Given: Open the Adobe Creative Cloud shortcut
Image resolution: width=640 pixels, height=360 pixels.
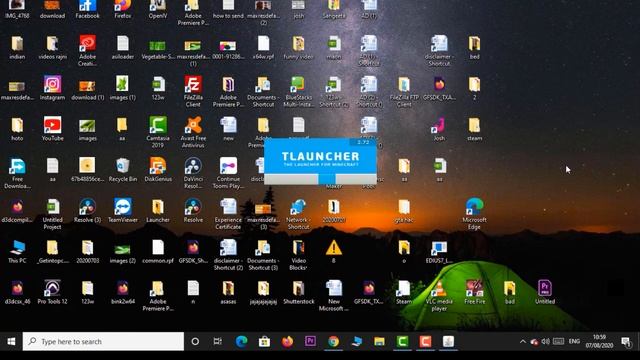Looking at the screenshot, I should pyautogui.click(x=87, y=50).
